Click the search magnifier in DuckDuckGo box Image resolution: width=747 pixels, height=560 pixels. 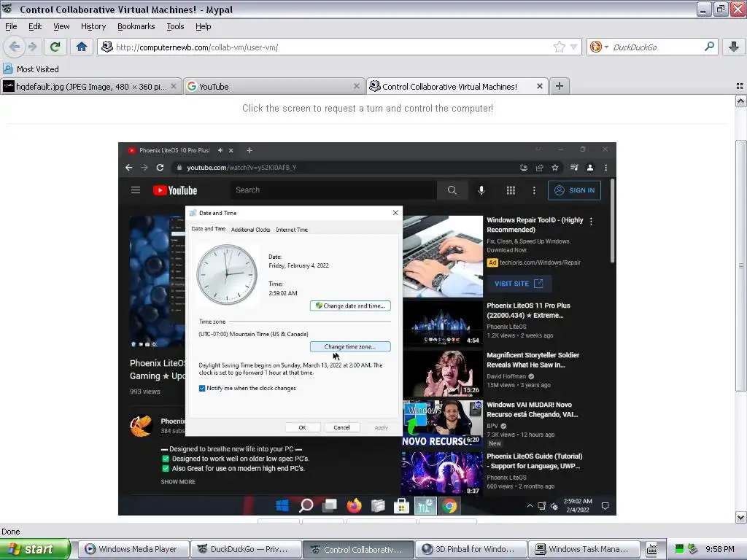709,47
